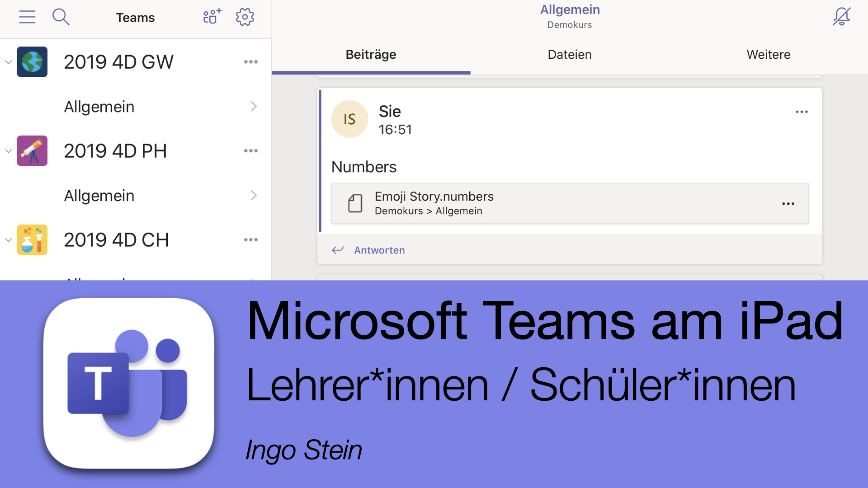Select the 2019 4D GW team name
Screen dimensions: 868x488
tap(118, 62)
